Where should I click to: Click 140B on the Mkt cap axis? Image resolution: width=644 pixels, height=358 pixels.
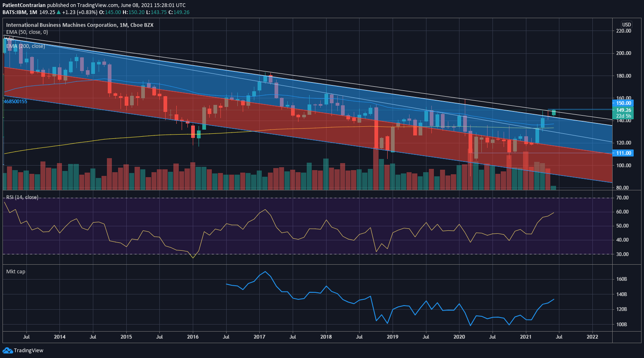(x=622, y=294)
